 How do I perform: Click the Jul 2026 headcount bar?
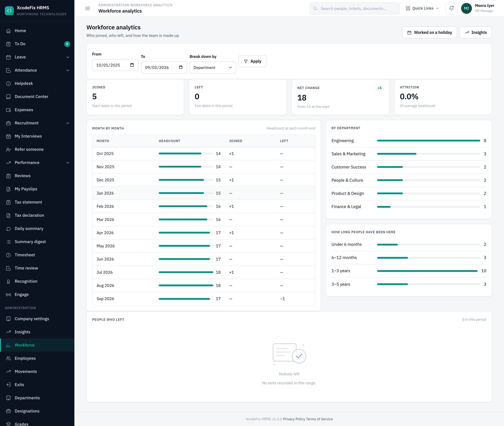[x=186, y=272]
